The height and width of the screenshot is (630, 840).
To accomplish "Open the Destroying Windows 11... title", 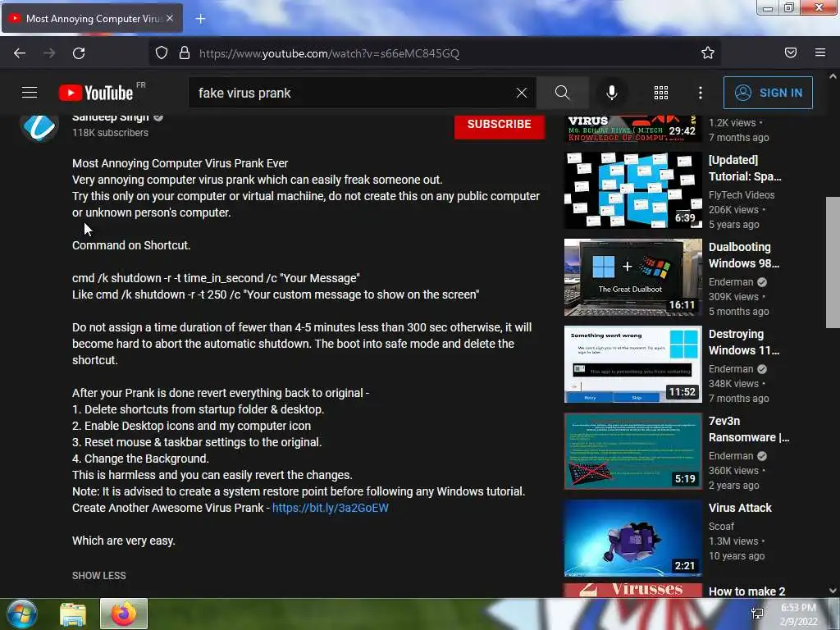I will click(743, 342).
